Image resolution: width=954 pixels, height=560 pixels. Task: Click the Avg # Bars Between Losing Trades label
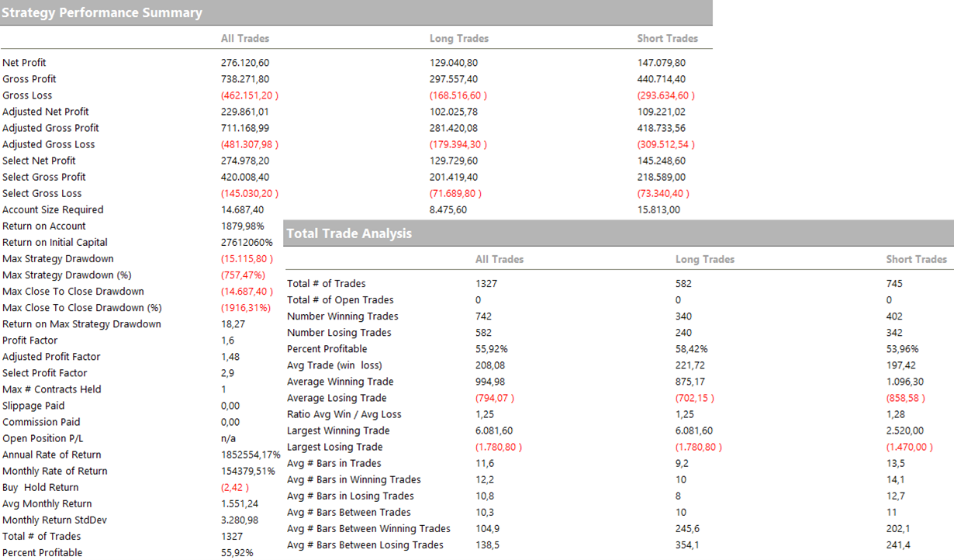point(365,544)
